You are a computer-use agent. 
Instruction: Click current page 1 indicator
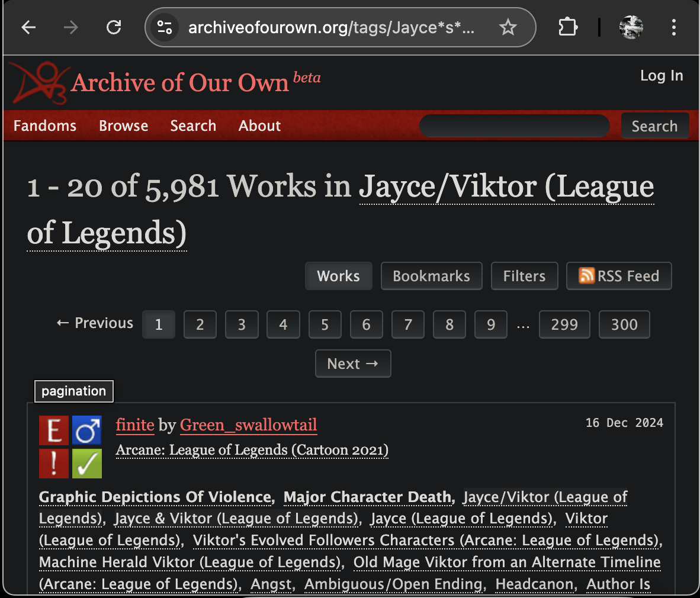tap(159, 324)
